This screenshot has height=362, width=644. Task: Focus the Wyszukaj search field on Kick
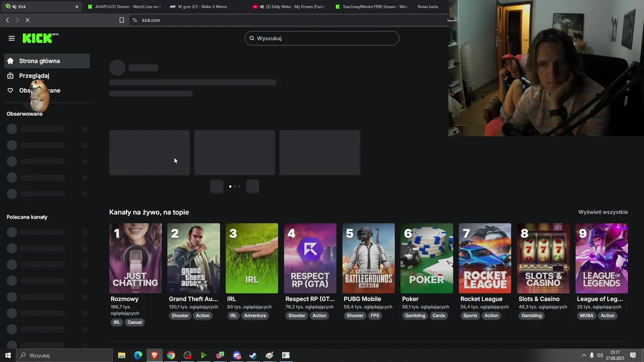click(322, 38)
